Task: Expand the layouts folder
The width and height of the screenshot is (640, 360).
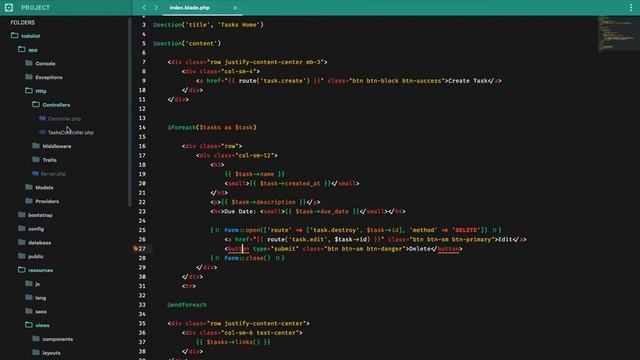Action: coord(47,353)
